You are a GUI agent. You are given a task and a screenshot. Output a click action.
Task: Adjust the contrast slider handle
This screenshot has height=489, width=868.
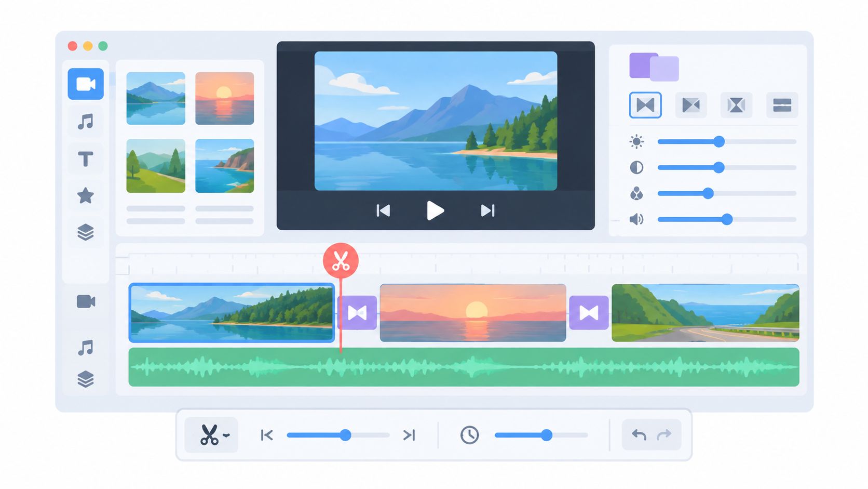pos(719,167)
